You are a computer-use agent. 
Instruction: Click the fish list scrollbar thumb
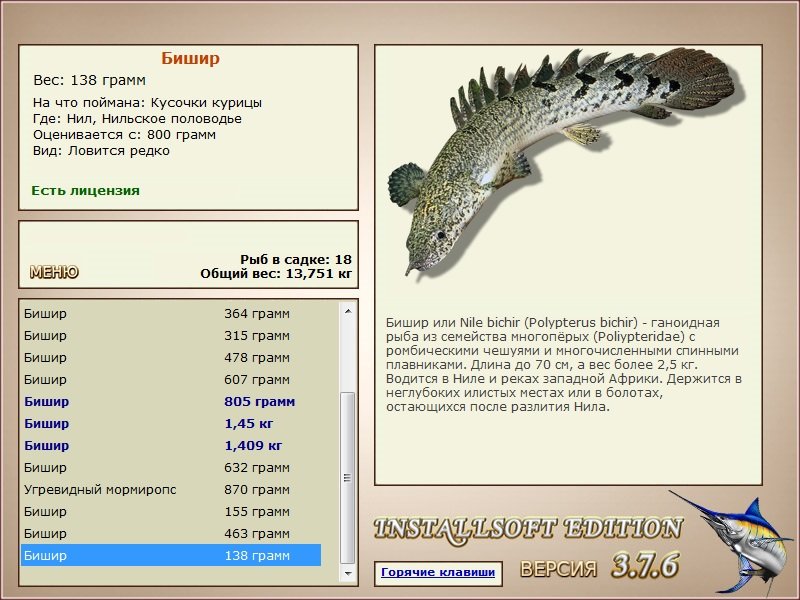347,478
